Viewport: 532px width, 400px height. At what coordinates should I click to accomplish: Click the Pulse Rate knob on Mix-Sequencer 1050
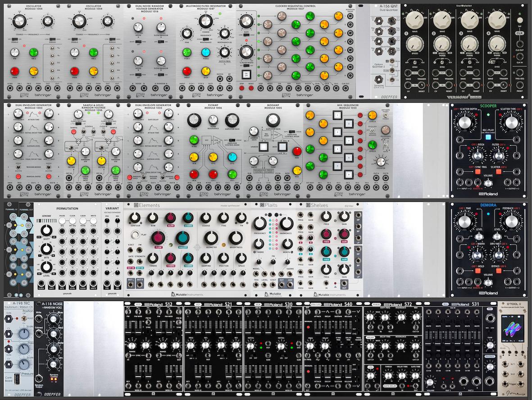coord(386,130)
